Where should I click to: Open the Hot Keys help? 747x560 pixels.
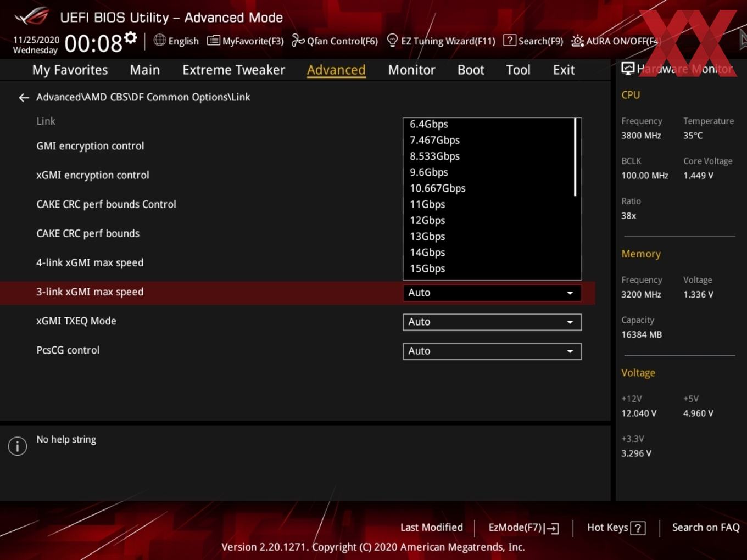pos(616,528)
